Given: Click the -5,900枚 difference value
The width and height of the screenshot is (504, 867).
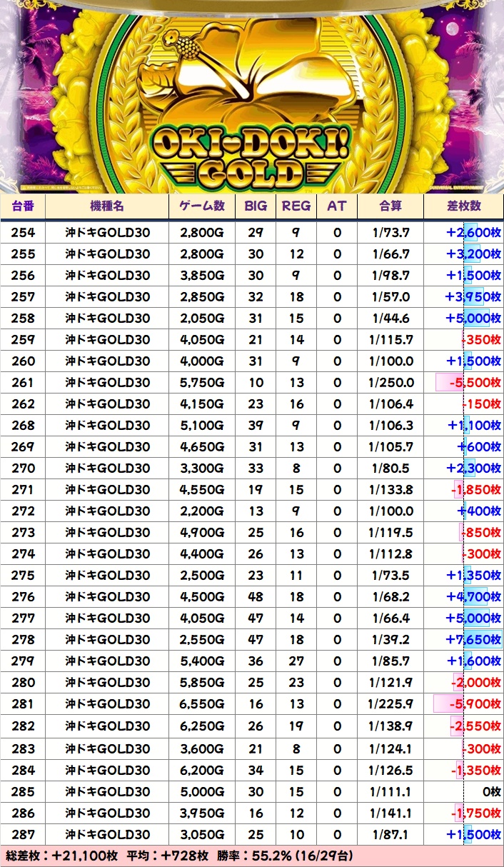Looking at the screenshot, I should coord(475,704).
